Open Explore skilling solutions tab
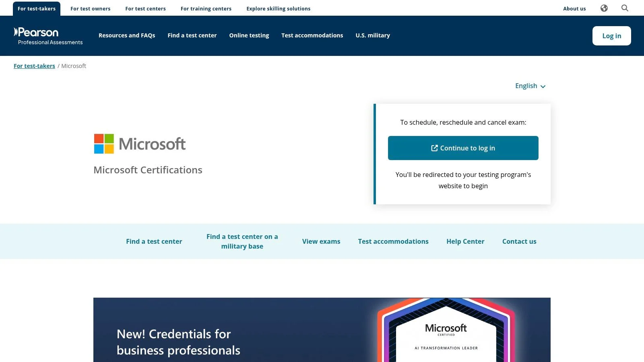Screen dimensions: 644x362 pos(279,8)
